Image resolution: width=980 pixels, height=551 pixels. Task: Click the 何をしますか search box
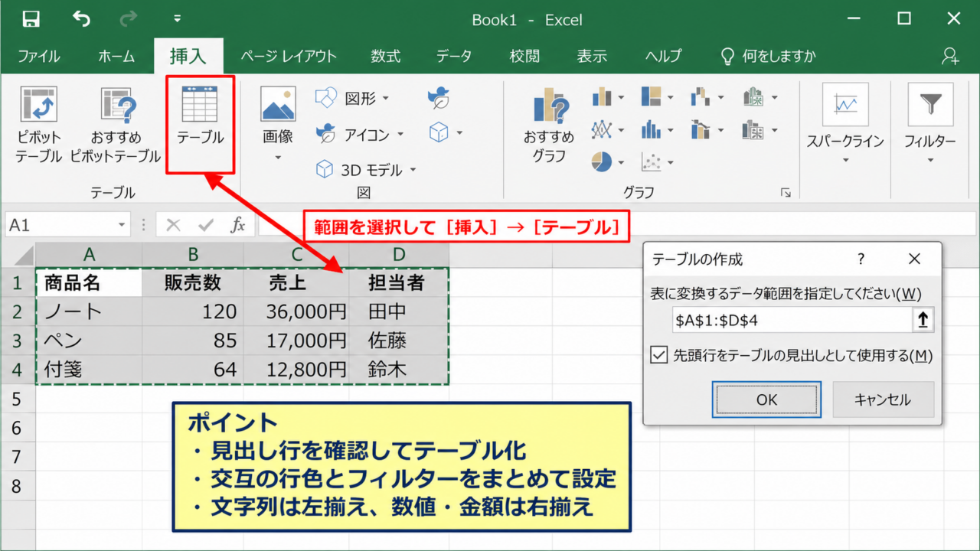[x=769, y=56]
